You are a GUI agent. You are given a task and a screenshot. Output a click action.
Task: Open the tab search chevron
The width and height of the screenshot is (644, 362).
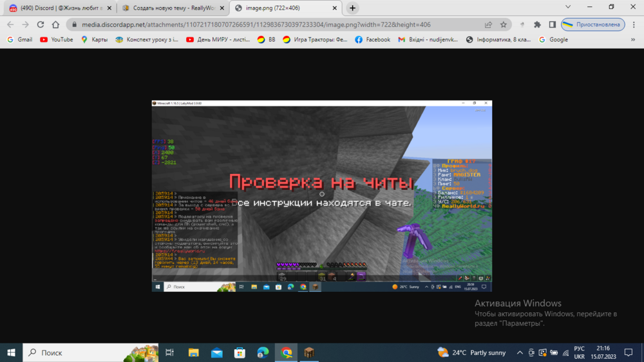(568, 6)
